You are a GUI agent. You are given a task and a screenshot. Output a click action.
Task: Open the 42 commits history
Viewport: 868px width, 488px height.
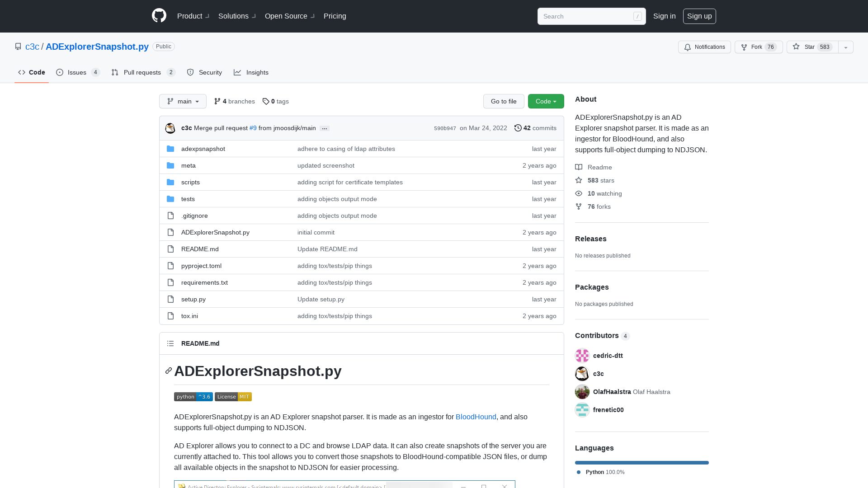pyautogui.click(x=535, y=128)
